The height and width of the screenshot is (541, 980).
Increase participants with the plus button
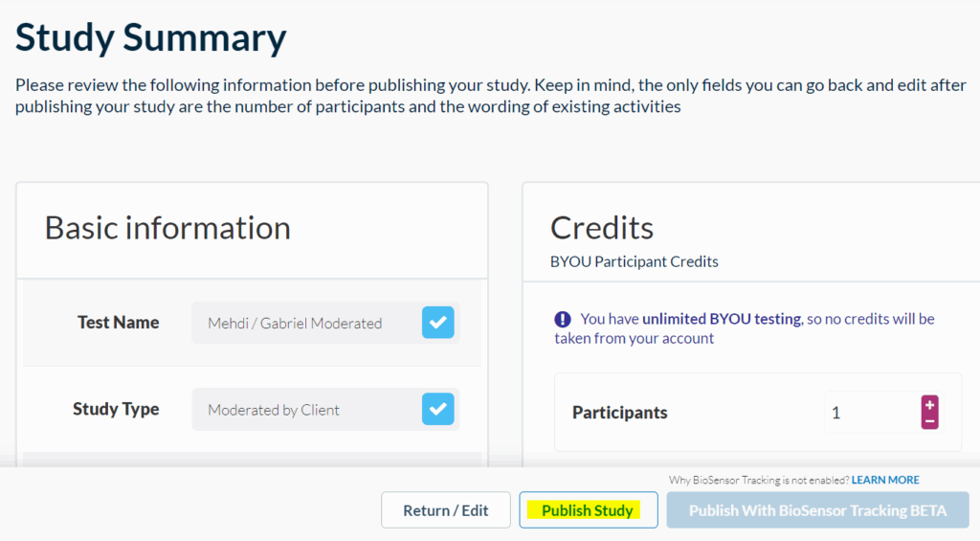[929, 405]
